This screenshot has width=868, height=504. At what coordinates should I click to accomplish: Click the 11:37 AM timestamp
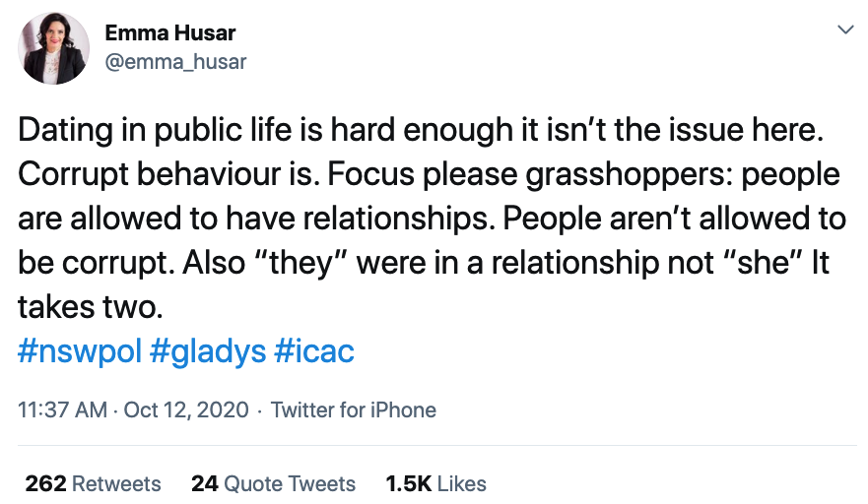[x=63, y=409]
